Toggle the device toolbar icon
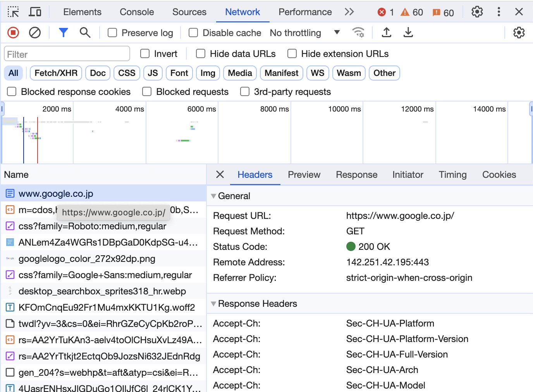533x392 pixels. pos(35,12)
